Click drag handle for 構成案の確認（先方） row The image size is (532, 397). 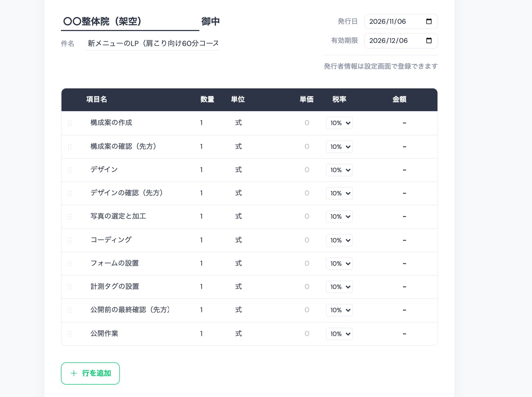[x=70, y=147]
